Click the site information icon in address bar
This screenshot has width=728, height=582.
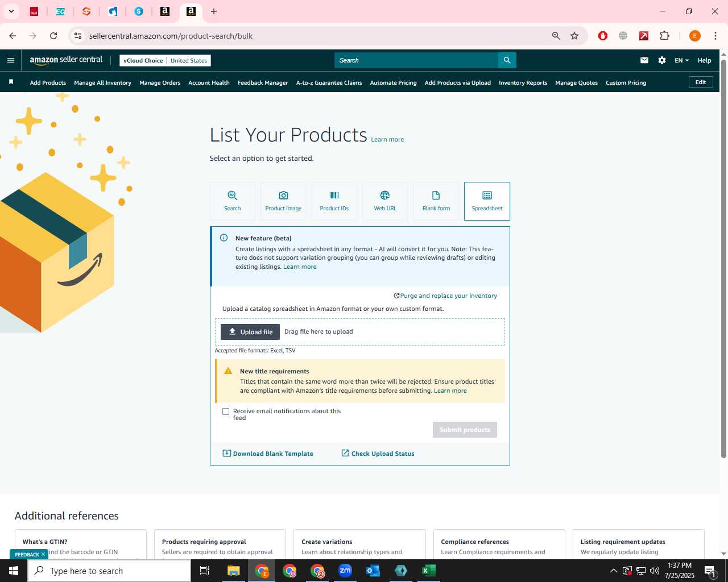(x=78, y=36)
